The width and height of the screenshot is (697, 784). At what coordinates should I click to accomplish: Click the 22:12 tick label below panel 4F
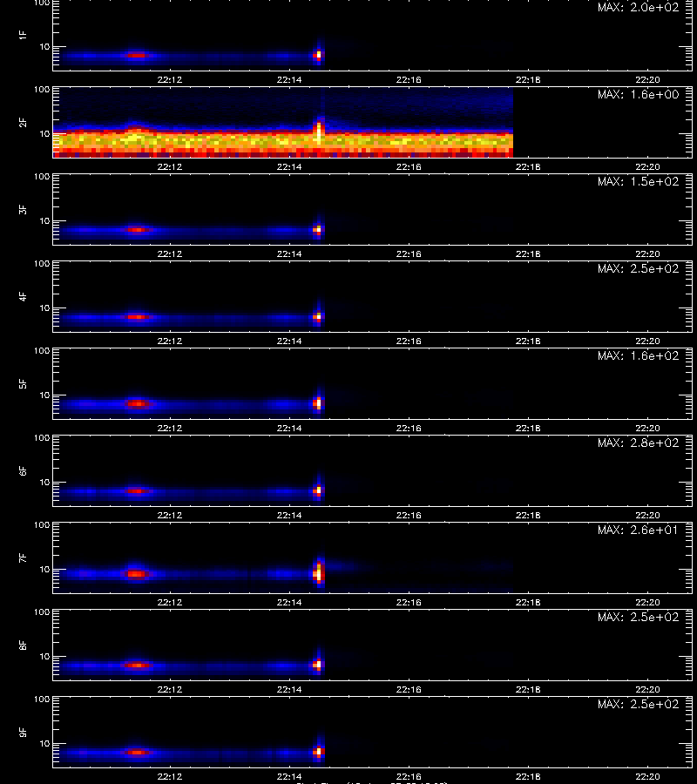pos(170,341)
